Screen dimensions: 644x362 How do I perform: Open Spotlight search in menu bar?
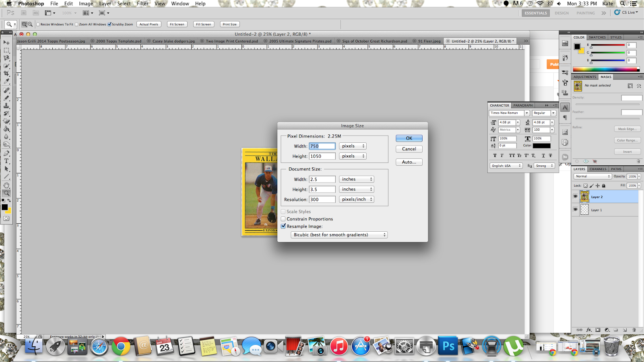click(x=623, y=4)
